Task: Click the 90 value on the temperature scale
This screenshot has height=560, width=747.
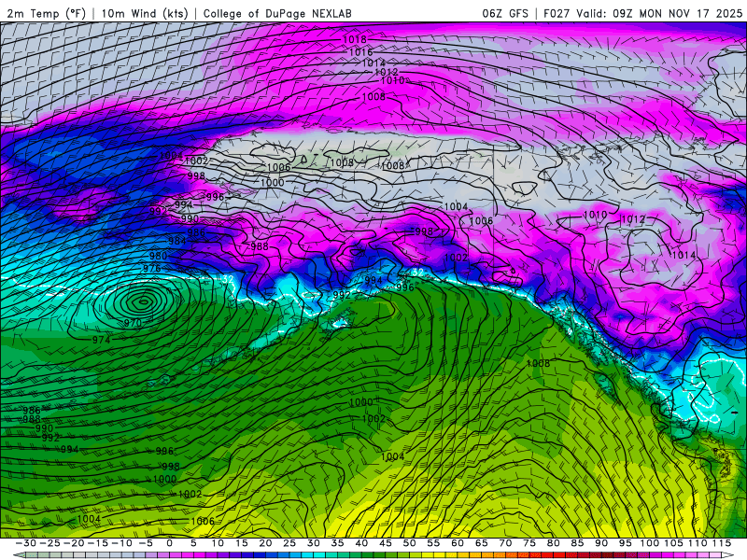Action: [601, 543]
